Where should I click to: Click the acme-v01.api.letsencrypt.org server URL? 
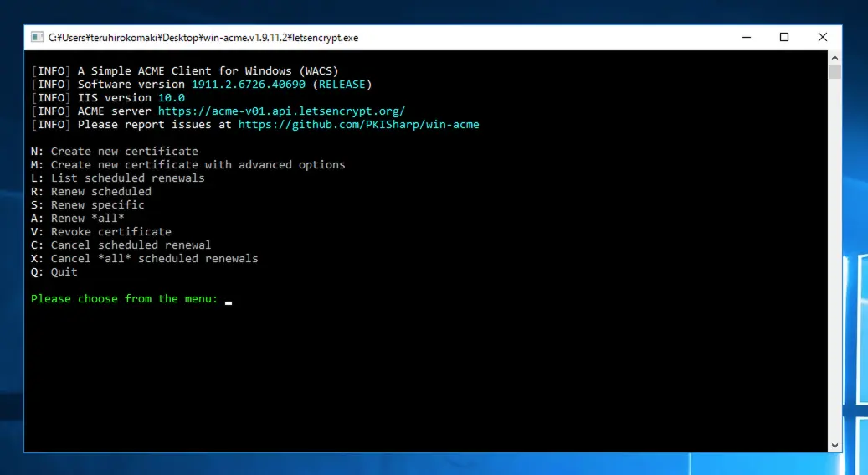(281, 111)
